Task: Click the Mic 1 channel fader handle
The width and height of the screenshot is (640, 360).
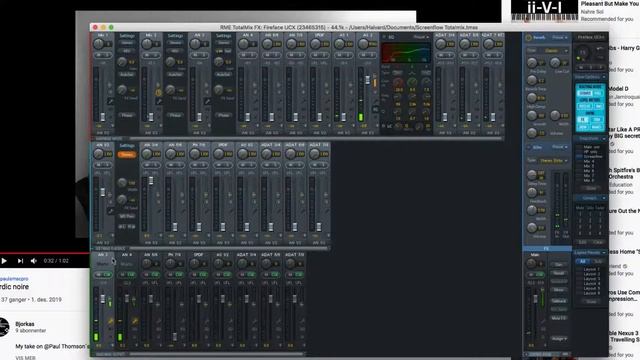Action: click(102, 117)
